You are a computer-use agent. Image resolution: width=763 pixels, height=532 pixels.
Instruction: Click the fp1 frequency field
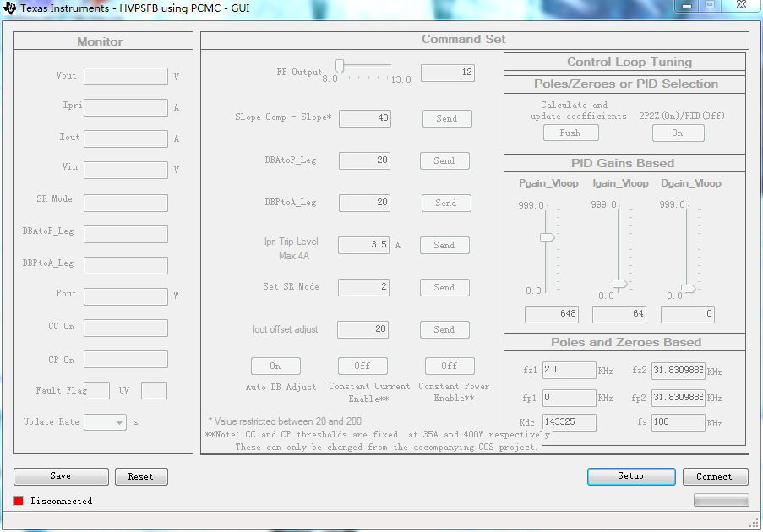pyautogui.click(x=570, y=398)
